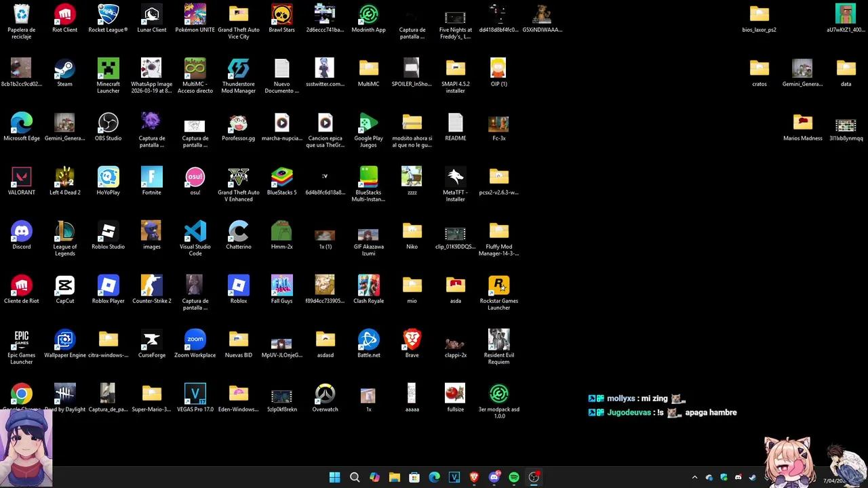
Task: Open Microsoft Store from the taskbar
Action: pyautogui.click(x=414, y=477)
